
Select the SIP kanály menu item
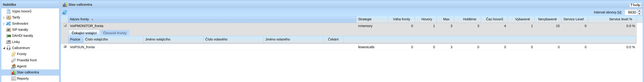pyautogui.click(x=20, y=30)
